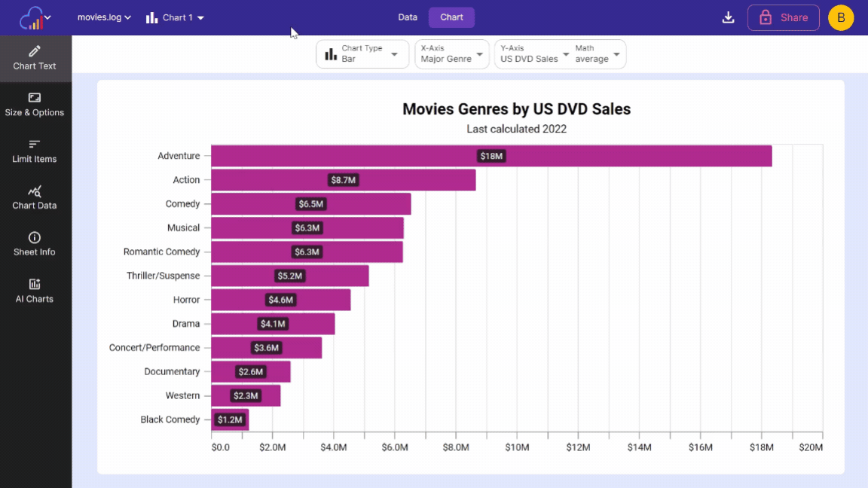The image size is (868, 488).
Task: Click the Adventure bar in the chart
Action: tap(491, 156)
